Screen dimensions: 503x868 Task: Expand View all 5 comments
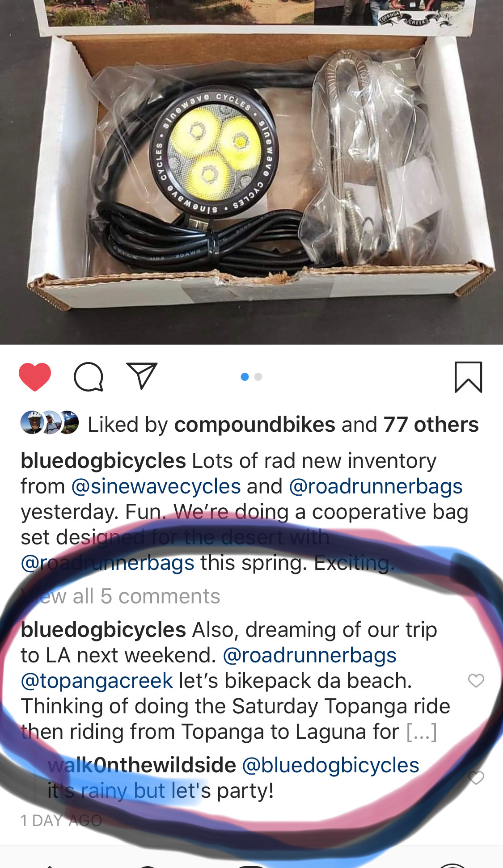point(120,596)
